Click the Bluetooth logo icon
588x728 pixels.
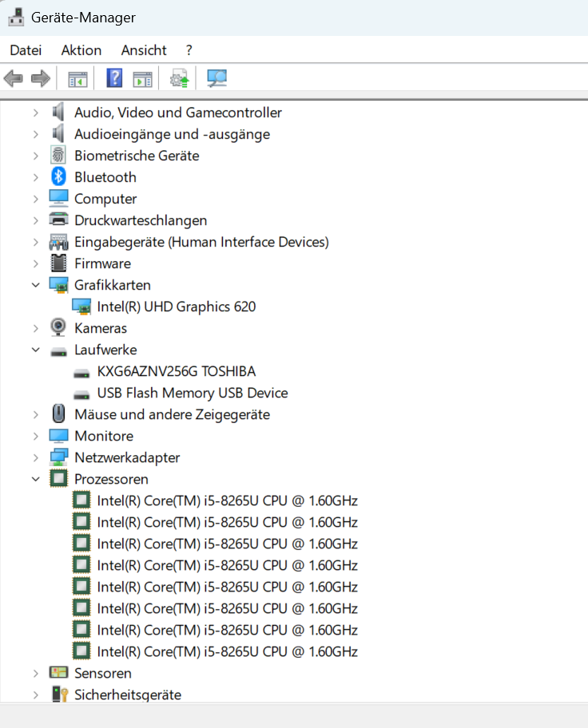(x=58, y=177)
